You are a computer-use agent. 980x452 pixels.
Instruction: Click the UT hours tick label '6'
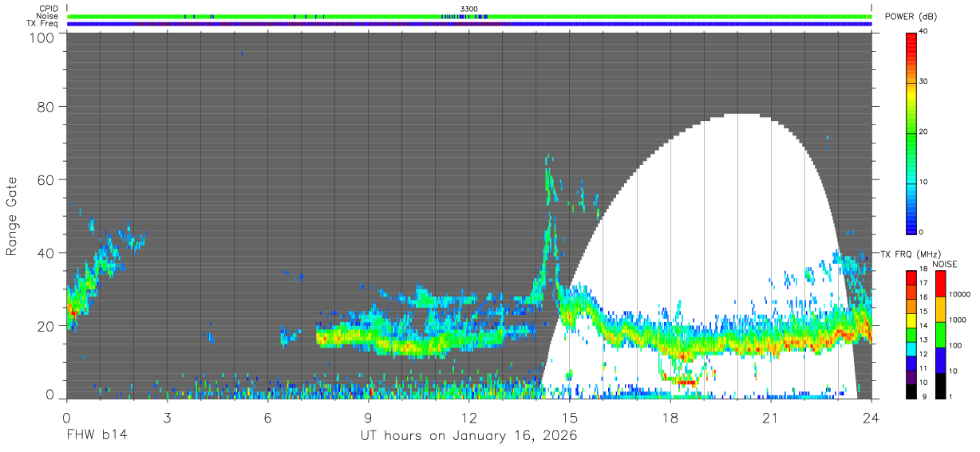tap(267, 417)
